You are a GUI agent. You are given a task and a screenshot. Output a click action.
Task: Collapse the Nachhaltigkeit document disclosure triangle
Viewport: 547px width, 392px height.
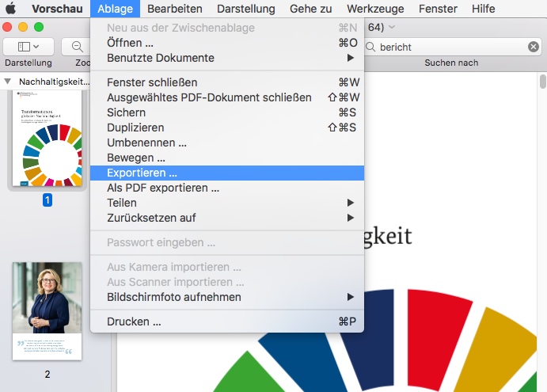(8, 82)
